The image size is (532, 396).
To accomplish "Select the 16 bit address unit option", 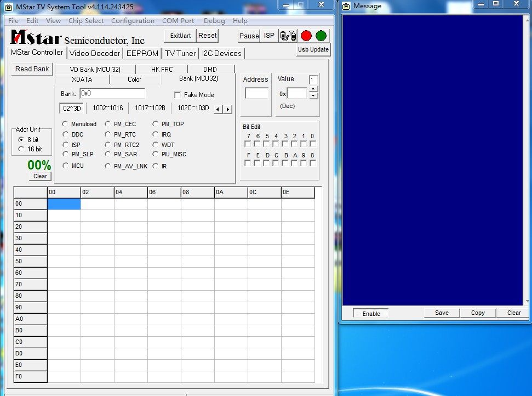I will coord(21,149).
